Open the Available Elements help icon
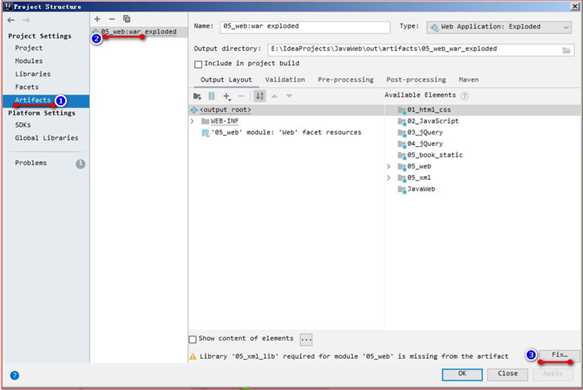 coord(464,96)
